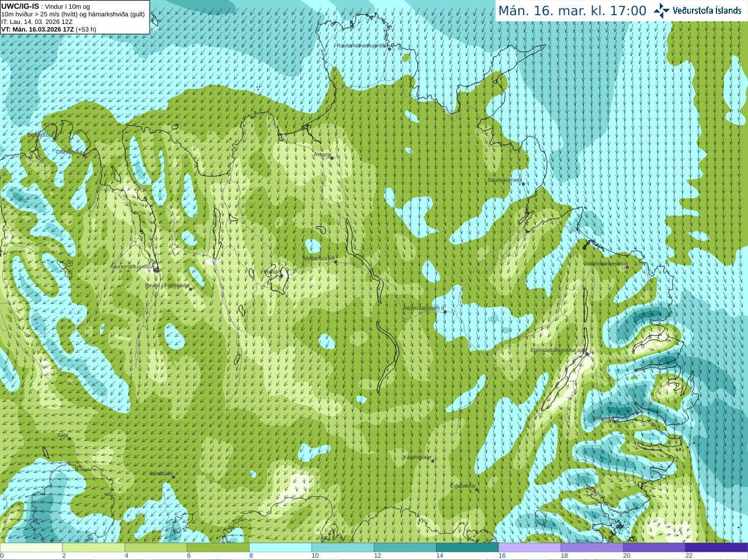This screenshot has height=560, width=748.
Task: Click the Mývatnsöræfi station dot
Action: click(x=335, y=262)
